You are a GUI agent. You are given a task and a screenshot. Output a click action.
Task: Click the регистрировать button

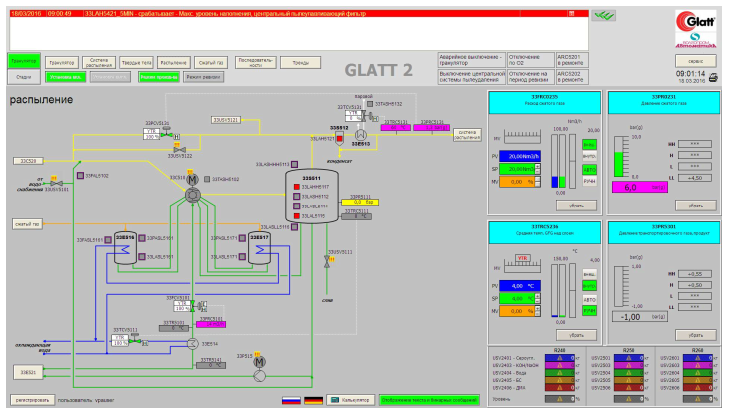point(33,400)
